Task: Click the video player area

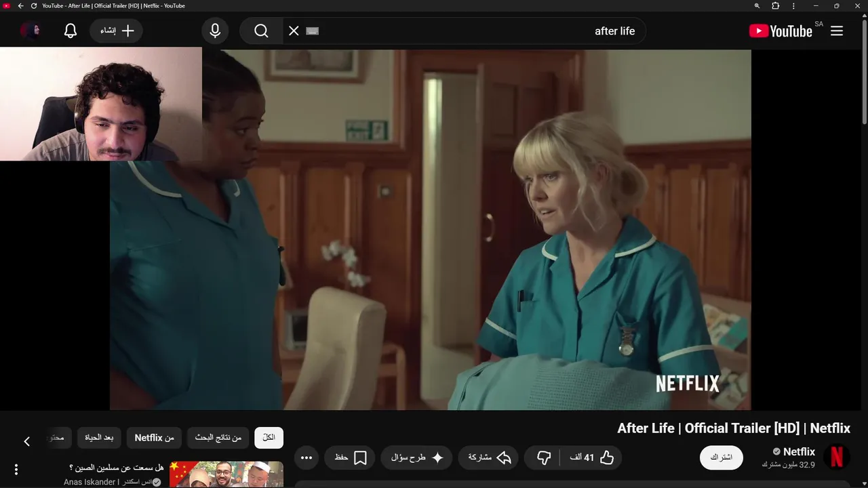Action: [431, 230]
